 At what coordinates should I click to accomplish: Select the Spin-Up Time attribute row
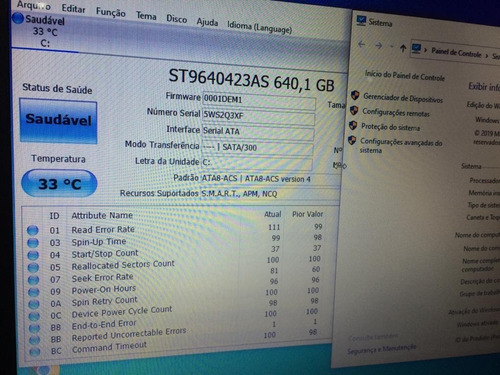[175, 240]
